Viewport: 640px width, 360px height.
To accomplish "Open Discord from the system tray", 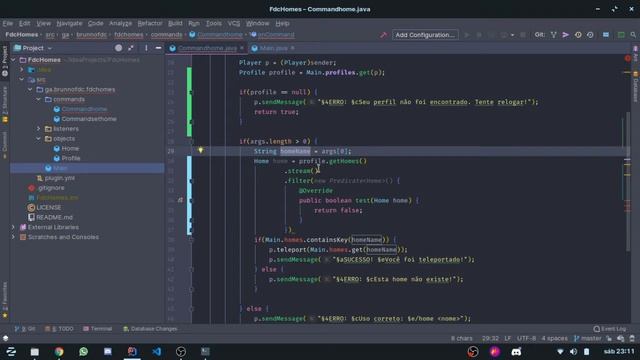I will 516,351.
